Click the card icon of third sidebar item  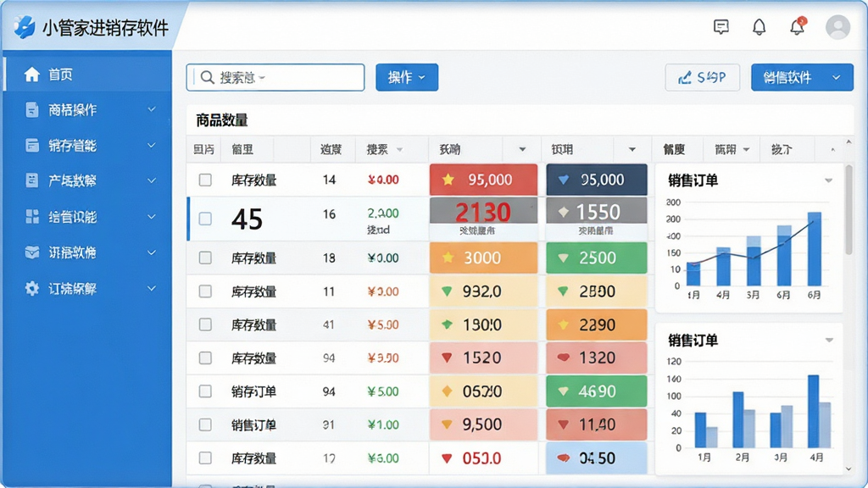[32, 145]
